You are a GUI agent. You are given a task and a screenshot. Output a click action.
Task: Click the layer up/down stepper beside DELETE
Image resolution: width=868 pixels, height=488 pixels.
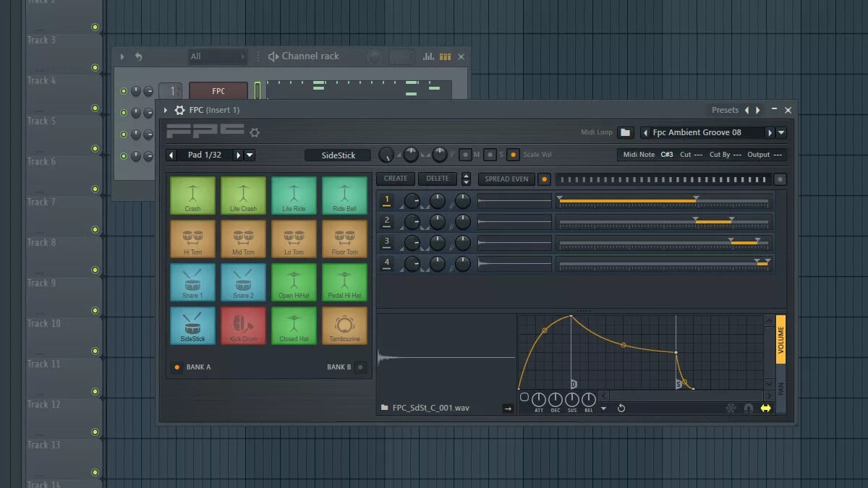[466, 179]
